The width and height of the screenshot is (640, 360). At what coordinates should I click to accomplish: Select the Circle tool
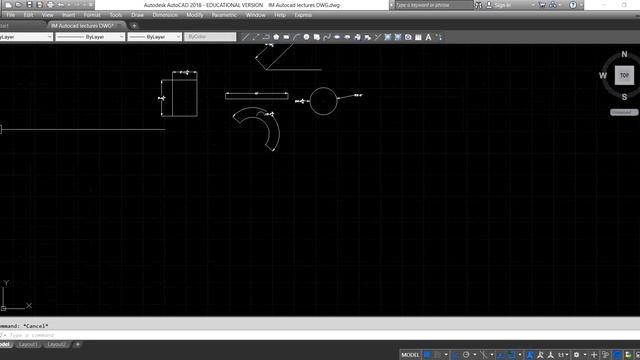coord(307,37)
